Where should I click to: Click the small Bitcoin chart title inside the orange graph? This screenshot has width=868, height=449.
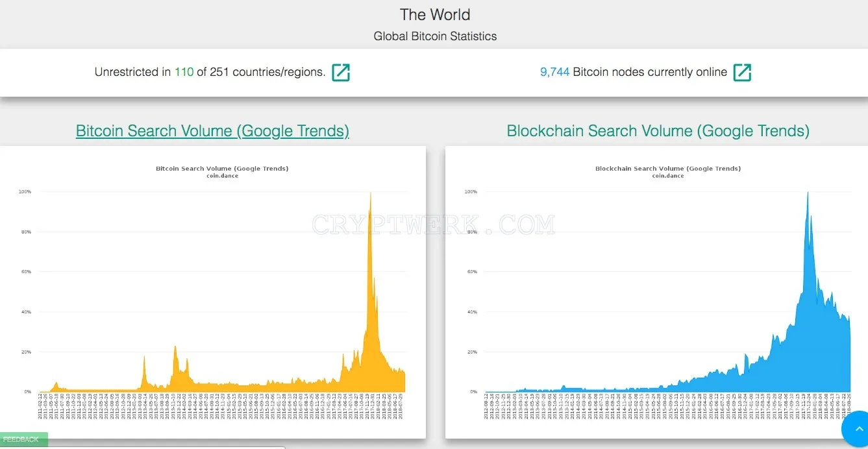point(222,168)
